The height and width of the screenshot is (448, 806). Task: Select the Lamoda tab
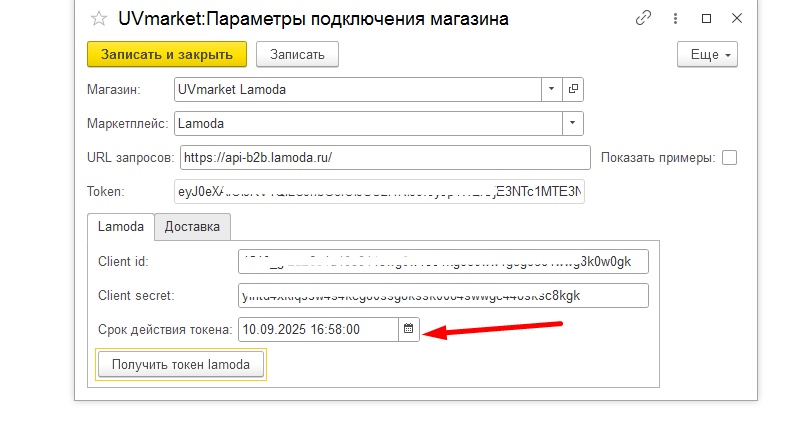click(x=121, y=227)
